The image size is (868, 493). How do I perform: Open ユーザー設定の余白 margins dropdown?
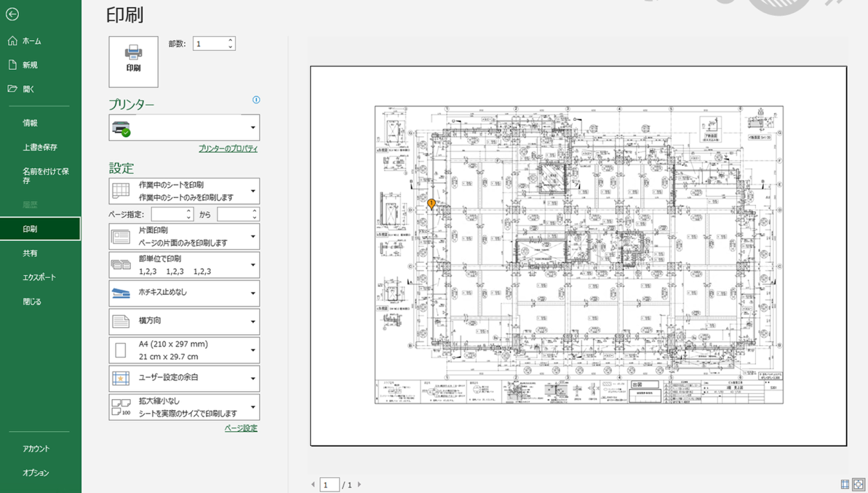click(x=184, y=379)
